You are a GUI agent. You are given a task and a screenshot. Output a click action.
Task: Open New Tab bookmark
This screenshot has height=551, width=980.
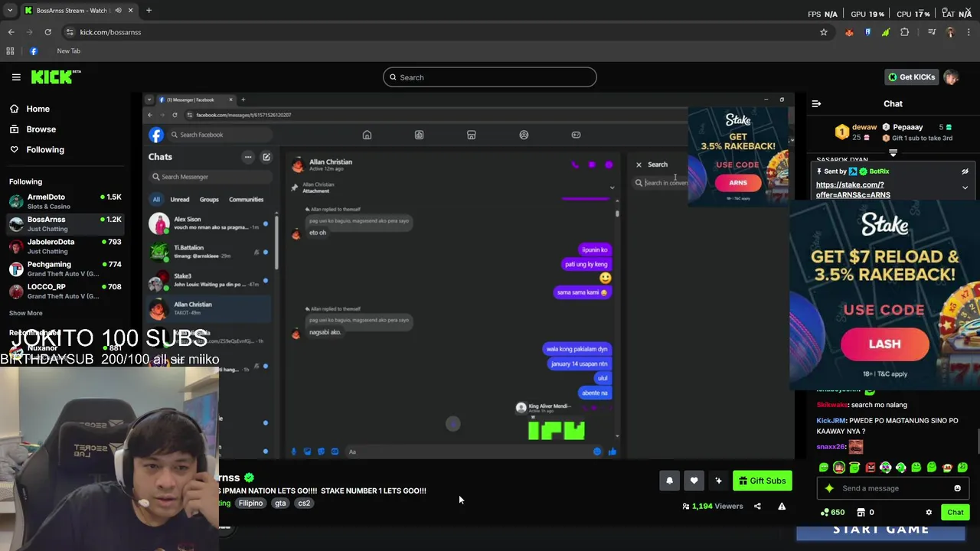click(68, 51)
